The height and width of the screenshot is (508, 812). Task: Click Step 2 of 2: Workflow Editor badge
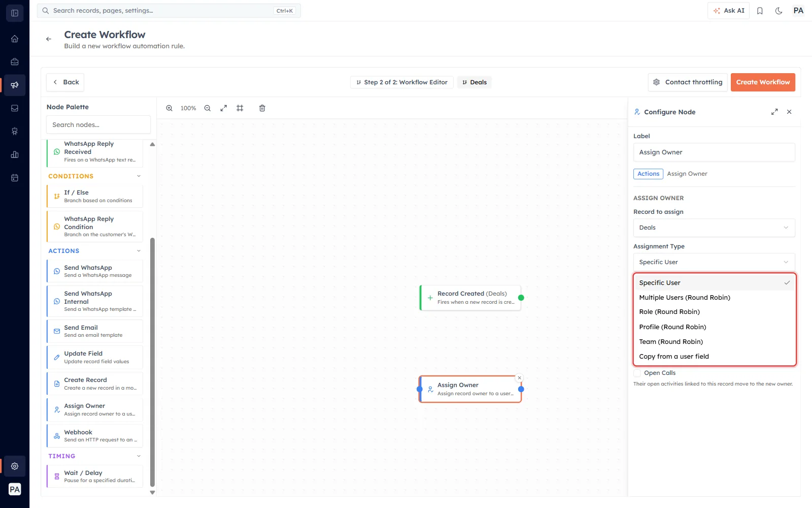[401, 82]
